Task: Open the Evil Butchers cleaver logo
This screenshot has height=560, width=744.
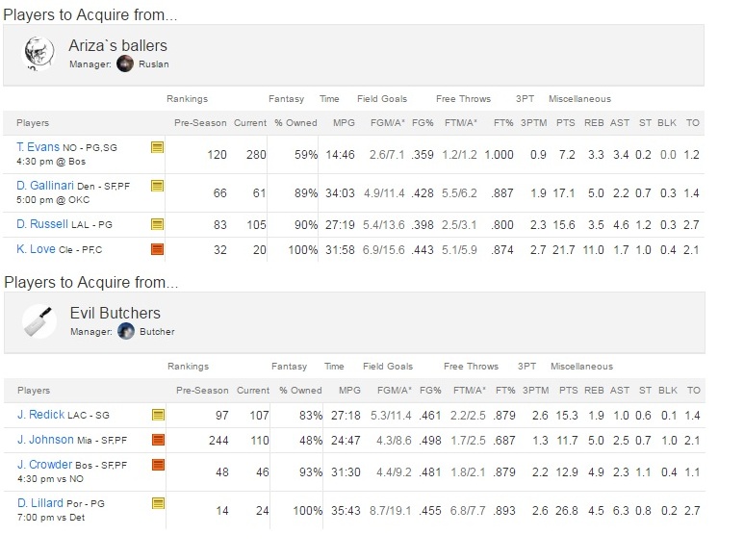Action: click(39, 321)
